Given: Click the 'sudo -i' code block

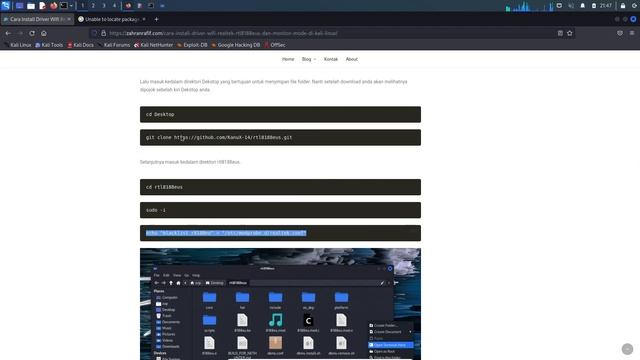Looking at the screenshot, I should pyautogui.click(x=280, y=210).
